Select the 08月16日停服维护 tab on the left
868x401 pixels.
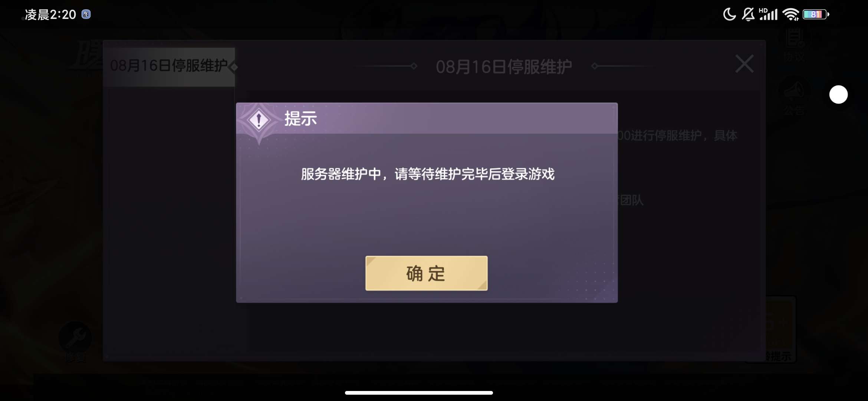pyautogui.click(x=169, y=67)
